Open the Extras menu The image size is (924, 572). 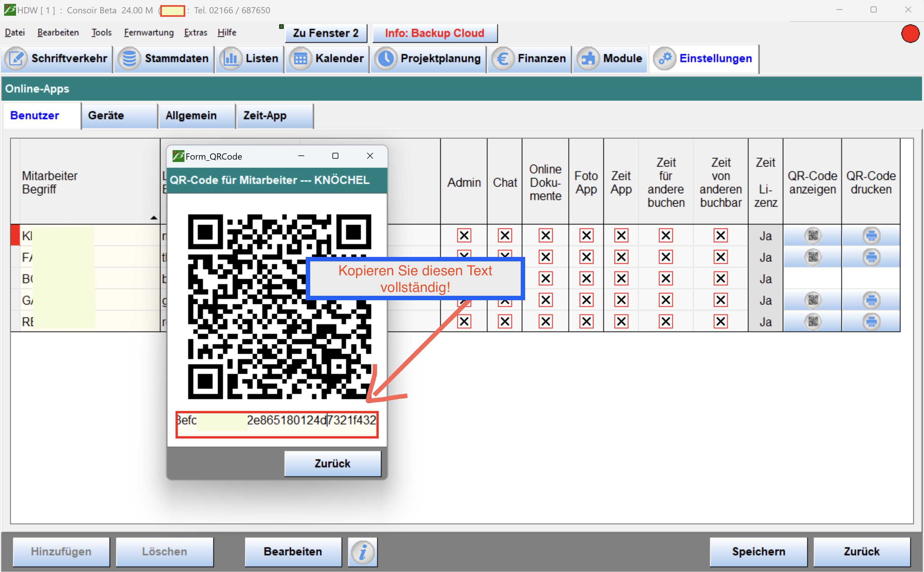pyautogui.click(x=195, y=33)
